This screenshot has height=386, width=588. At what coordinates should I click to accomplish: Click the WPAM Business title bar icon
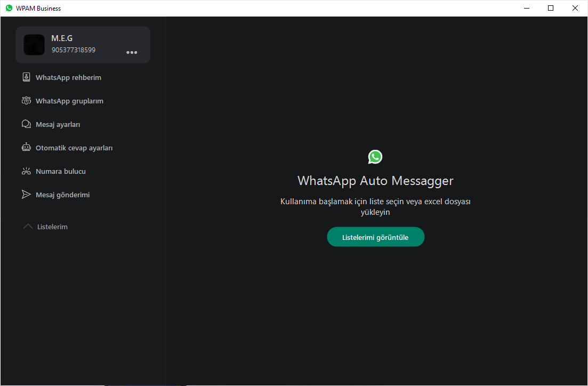coord(9,8)
